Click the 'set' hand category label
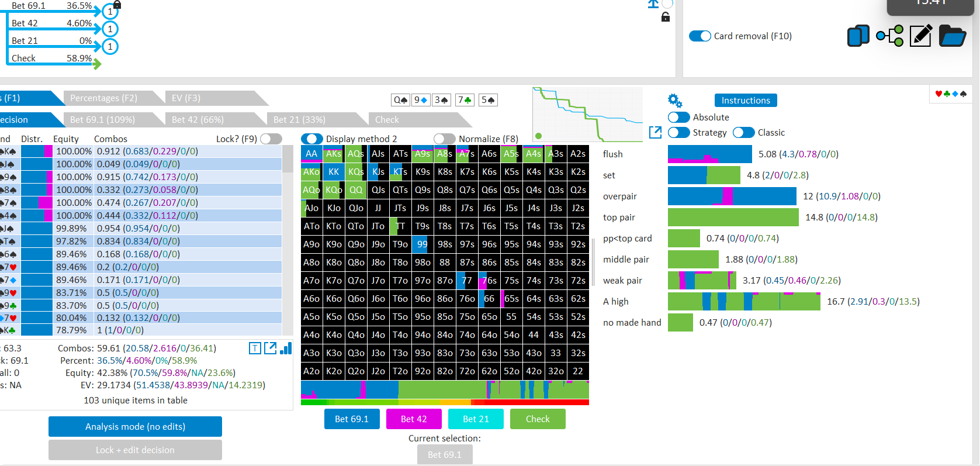The image size is (980, 466). (x=609, y=175)
